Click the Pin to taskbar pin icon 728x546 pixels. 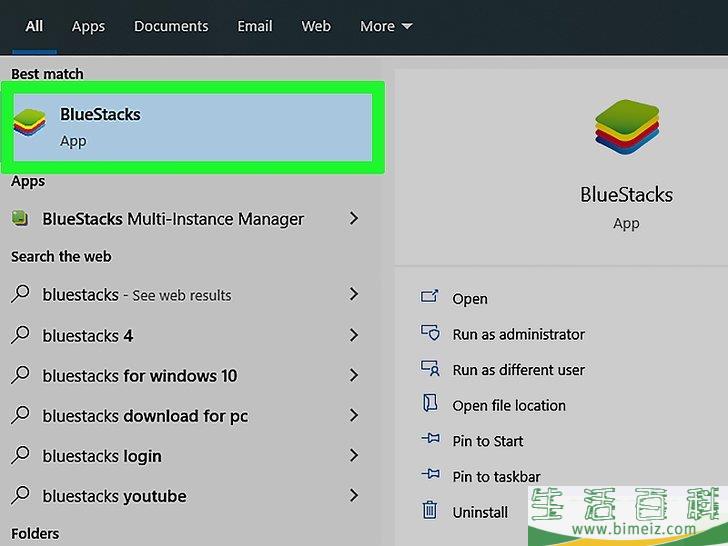click(x=430, y=474)
